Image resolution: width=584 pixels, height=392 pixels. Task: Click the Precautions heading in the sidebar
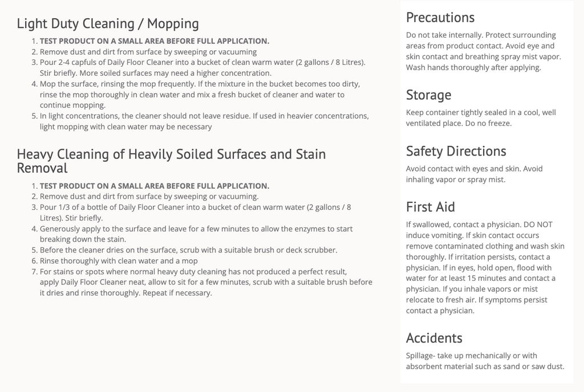point(440,18)
